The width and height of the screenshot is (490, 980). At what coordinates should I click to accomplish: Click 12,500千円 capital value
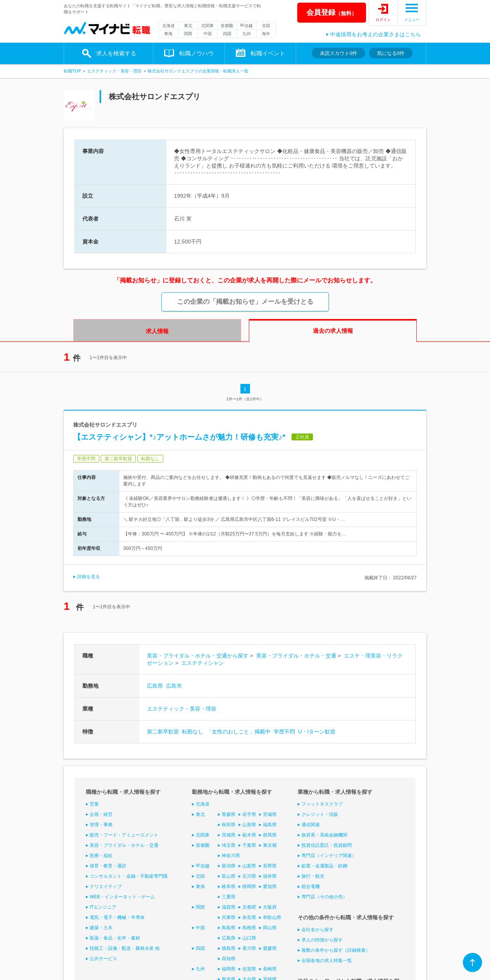point(188,242)
